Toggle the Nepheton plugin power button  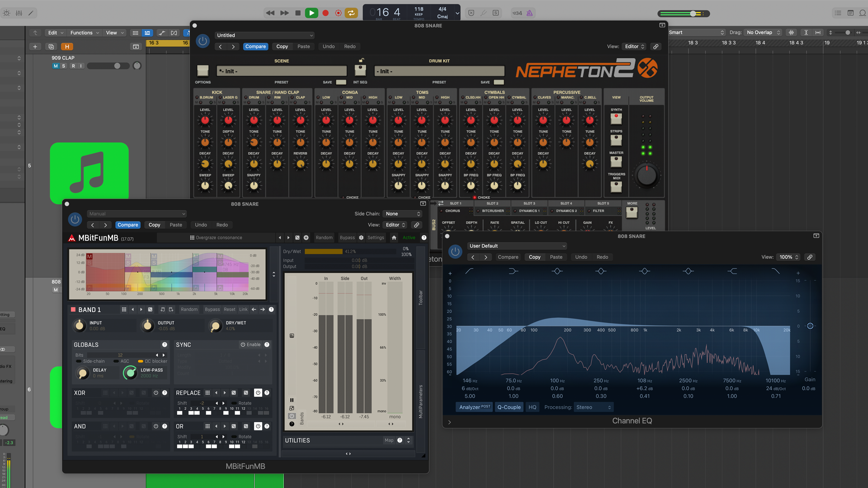click(x=203, y=41)
